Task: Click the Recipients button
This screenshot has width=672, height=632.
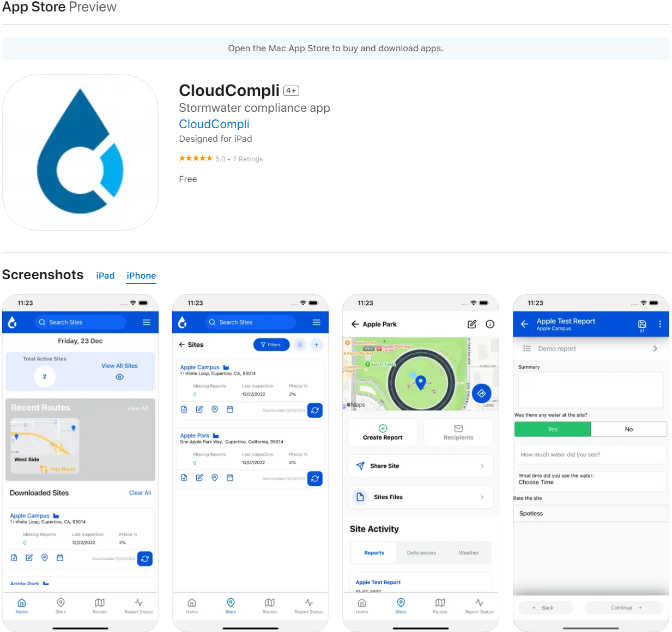Action: (x=458, y=432)
